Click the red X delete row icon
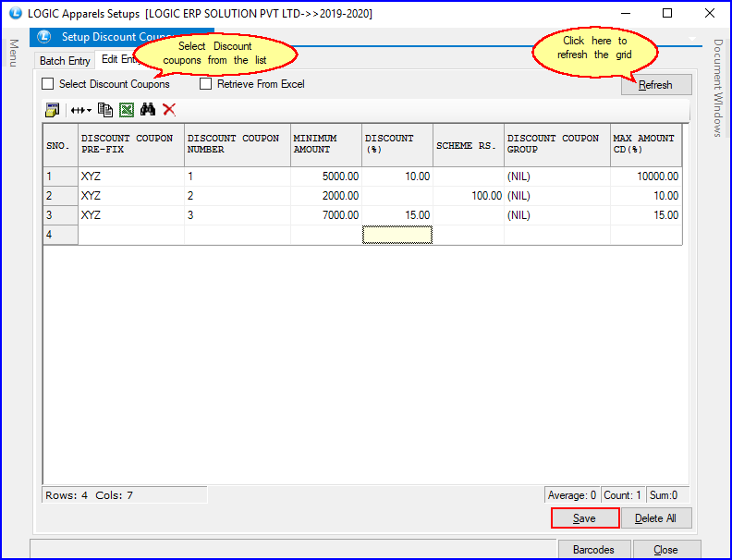 (x=169, y=110)
